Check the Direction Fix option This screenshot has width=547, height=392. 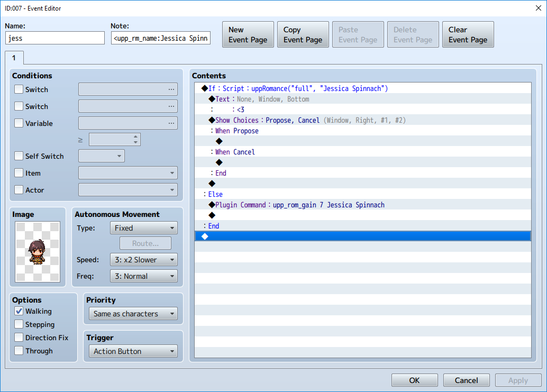(x=19, y=338)
